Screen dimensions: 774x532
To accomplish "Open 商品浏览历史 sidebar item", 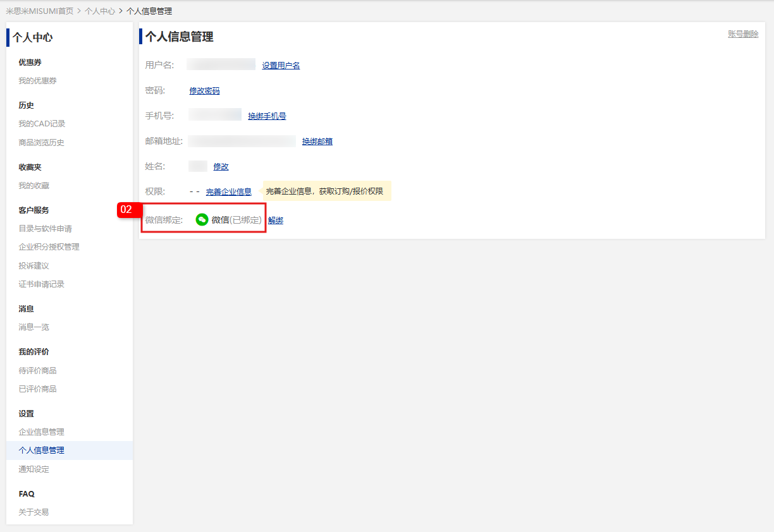I will (x=41, y=143).
